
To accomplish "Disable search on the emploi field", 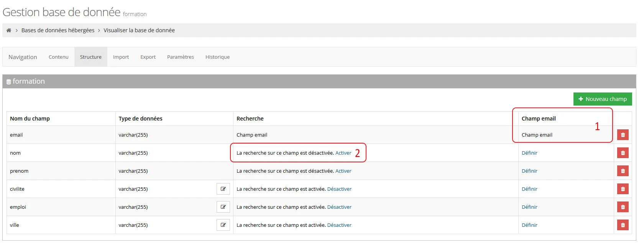I will pyautogui.click(x=339, y=207).
